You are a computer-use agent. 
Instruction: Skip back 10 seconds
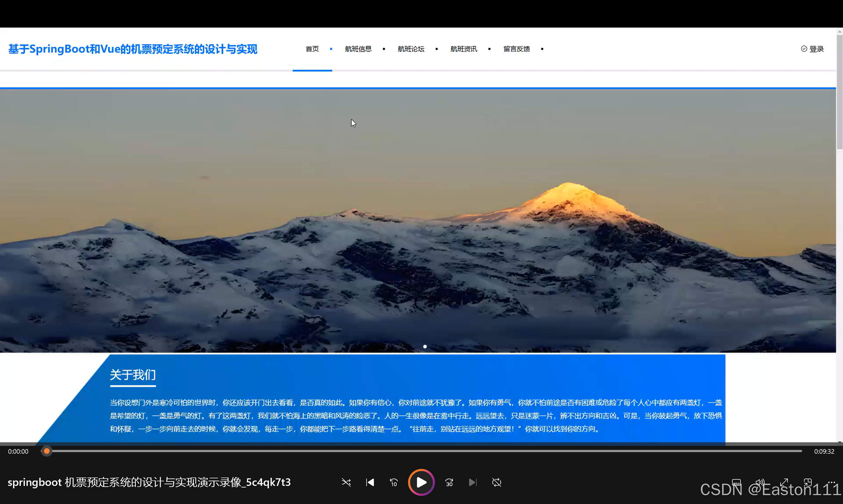(394, 482)
